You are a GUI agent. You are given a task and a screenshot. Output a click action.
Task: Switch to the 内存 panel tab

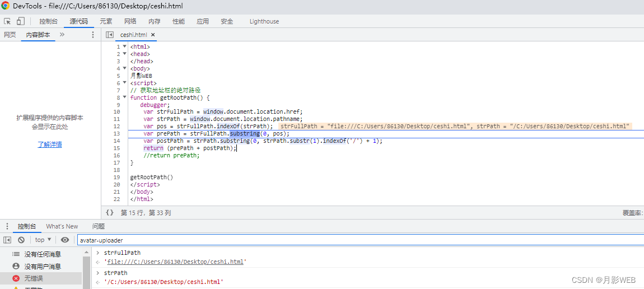[155, 21]
